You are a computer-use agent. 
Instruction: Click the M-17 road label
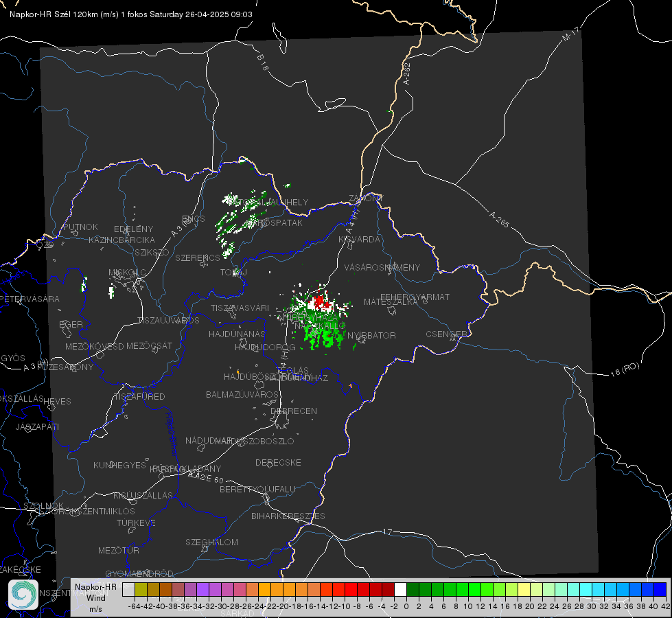570,34
